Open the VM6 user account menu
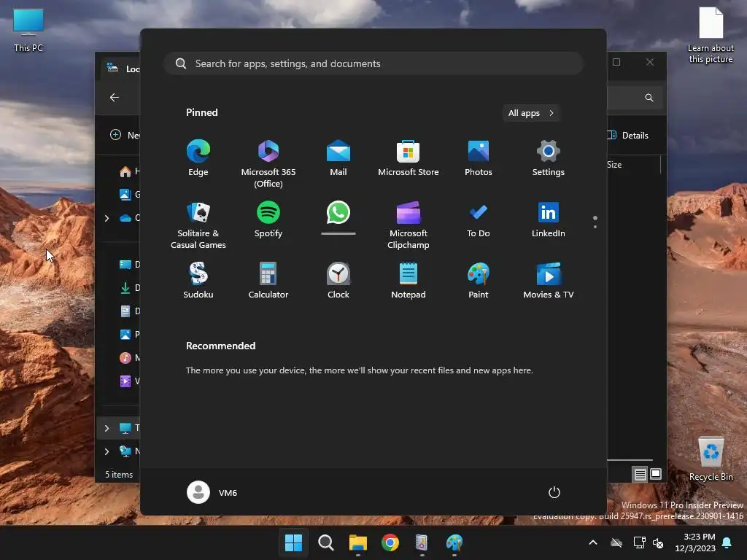 pyautogui.click(x=212, y=492)
